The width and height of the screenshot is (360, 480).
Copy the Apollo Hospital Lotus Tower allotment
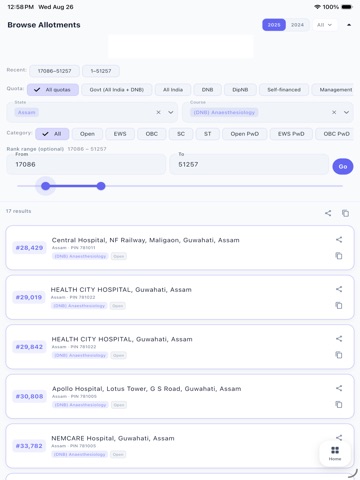[x=339, y=404]
